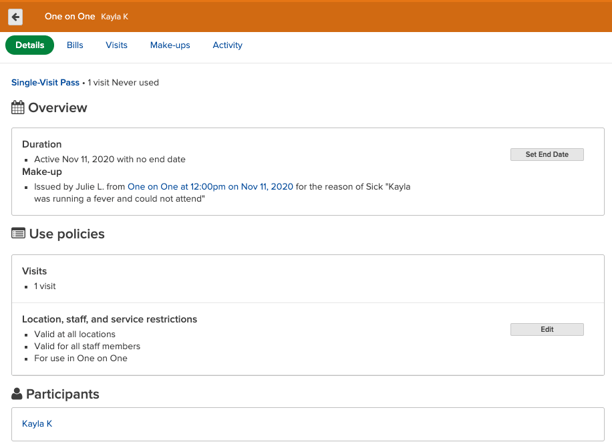This screenshot has height=446, width=612.
Task: Click the back arrow icon in header
Action: pyautogui.click(x=16, y=17)
